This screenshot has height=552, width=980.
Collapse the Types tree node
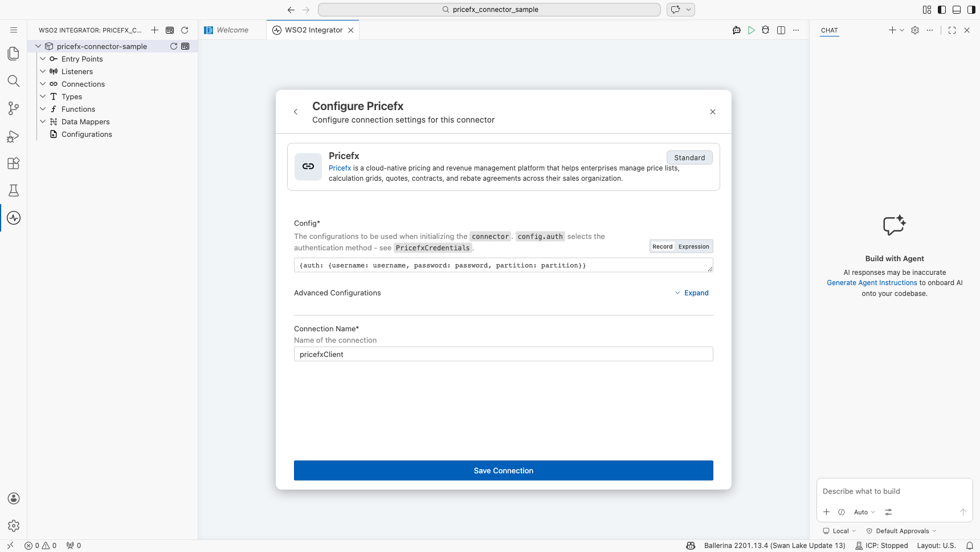point(43,96)
